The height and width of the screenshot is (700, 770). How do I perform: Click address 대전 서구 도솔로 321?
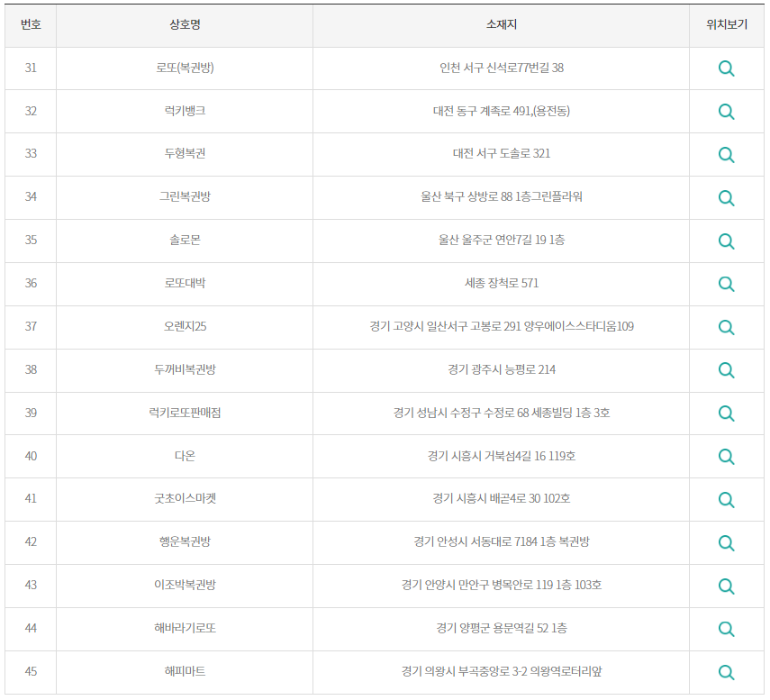(x=502, y=154)
